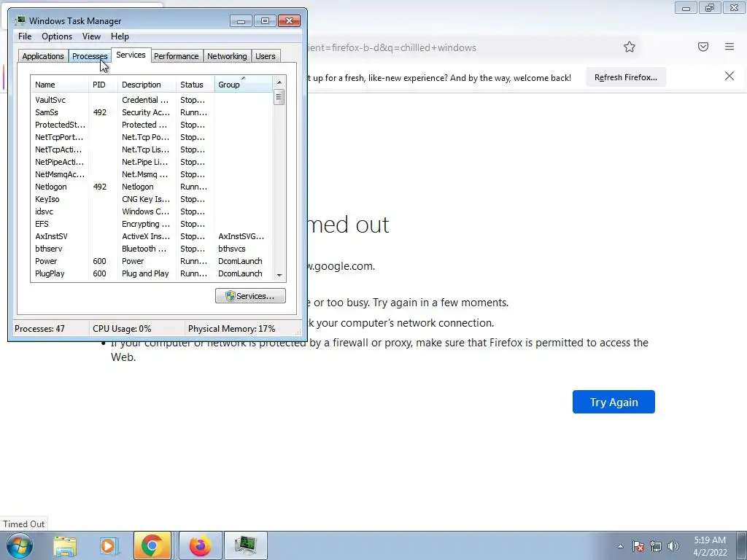
Task: Select the NetTcpActi... service row
Action: click(152, 149)
